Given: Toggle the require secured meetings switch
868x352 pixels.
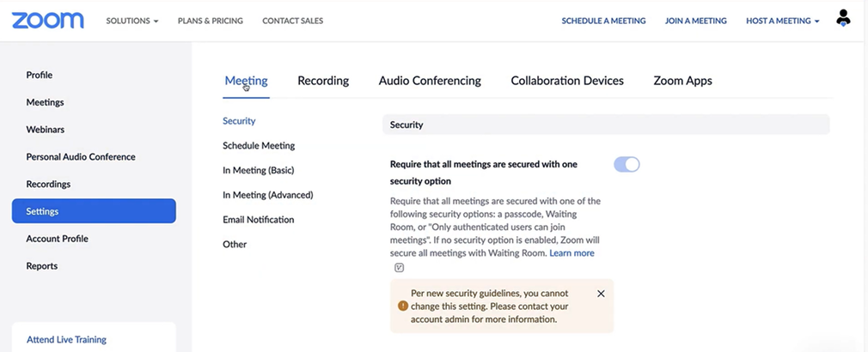Looking at the screenshot, I should click(x=627, y=165).
